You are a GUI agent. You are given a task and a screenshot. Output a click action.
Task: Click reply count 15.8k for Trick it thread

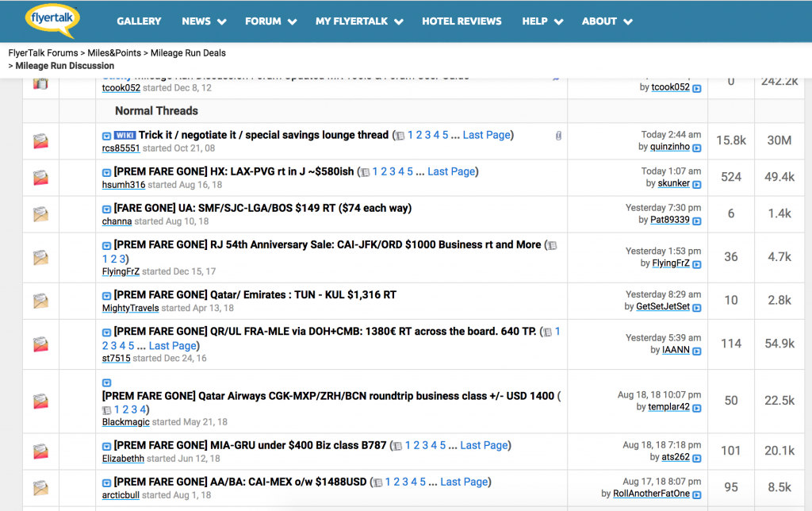point(730,140)
